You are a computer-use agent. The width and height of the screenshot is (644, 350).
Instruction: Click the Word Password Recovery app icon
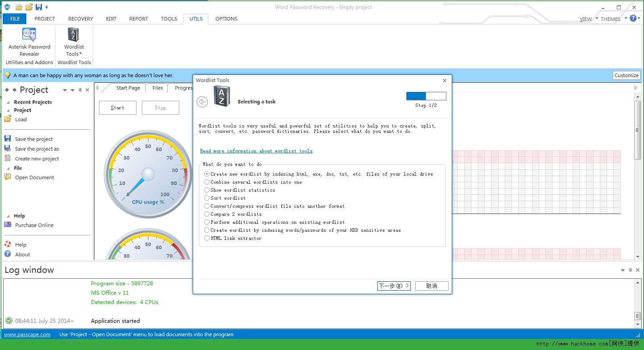pos(7,7)
